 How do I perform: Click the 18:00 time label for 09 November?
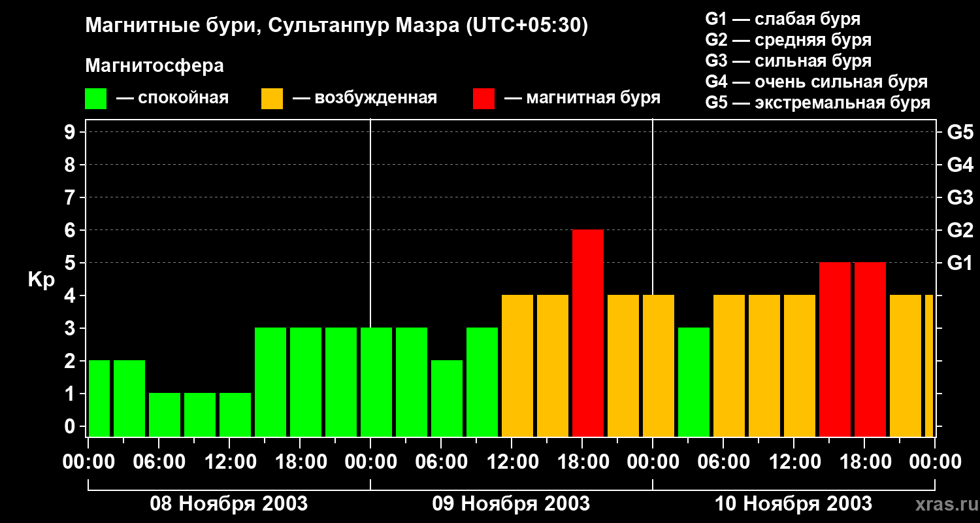pos(582,462)
